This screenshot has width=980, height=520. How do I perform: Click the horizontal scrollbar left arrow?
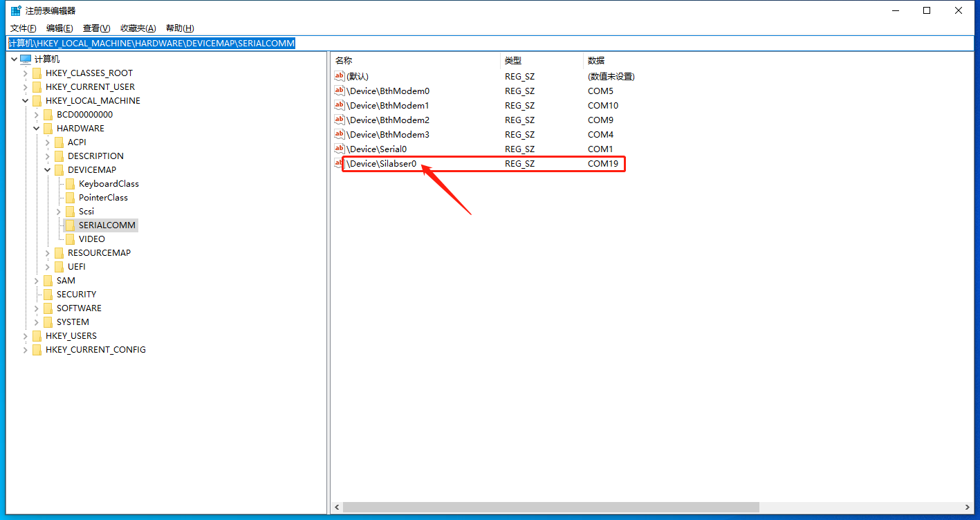[337, 508]
